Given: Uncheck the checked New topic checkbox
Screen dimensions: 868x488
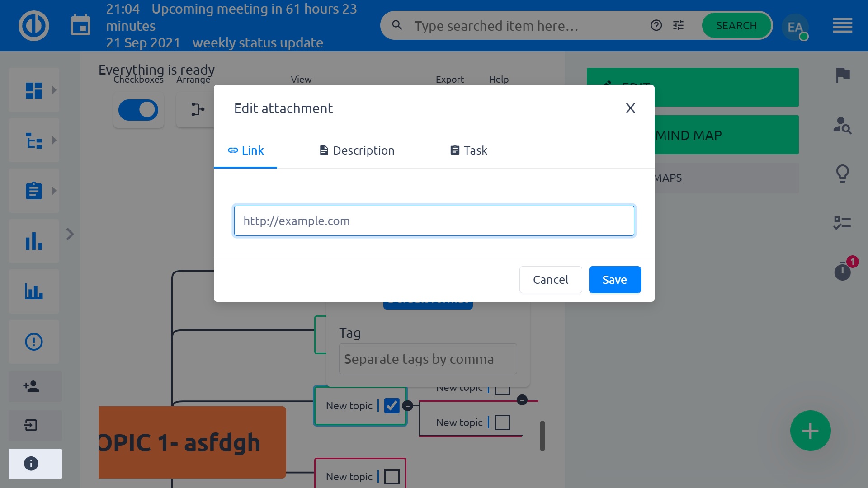Looking at the screenshot, I should (x=392, y=405).
